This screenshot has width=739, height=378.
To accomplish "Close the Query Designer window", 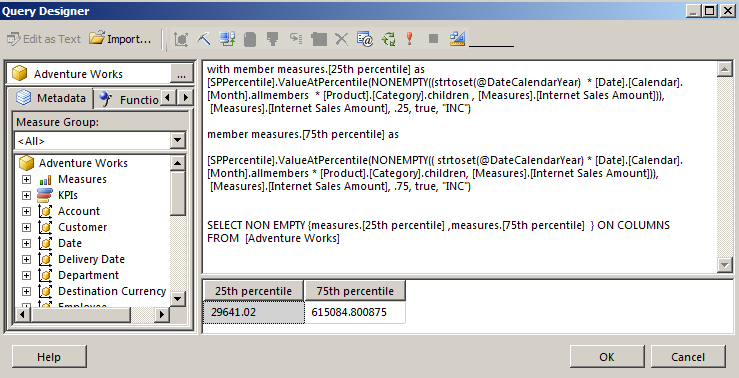I will pos(727,10).
